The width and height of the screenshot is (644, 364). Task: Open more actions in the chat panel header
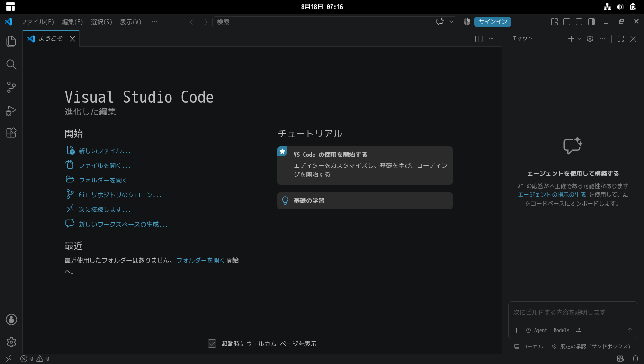[602, 39]
